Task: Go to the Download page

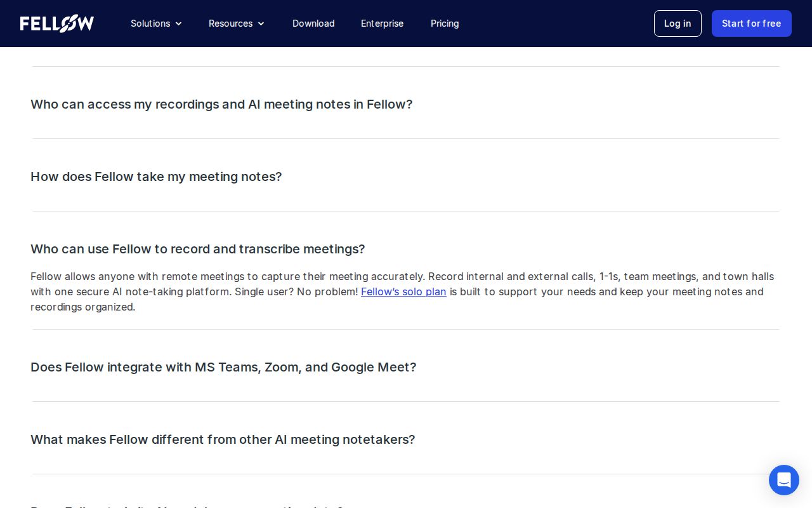Action: (313, 23)
